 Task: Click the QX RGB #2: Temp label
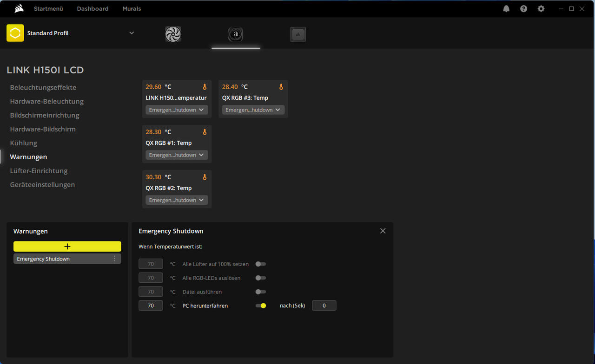click(169, 188)
